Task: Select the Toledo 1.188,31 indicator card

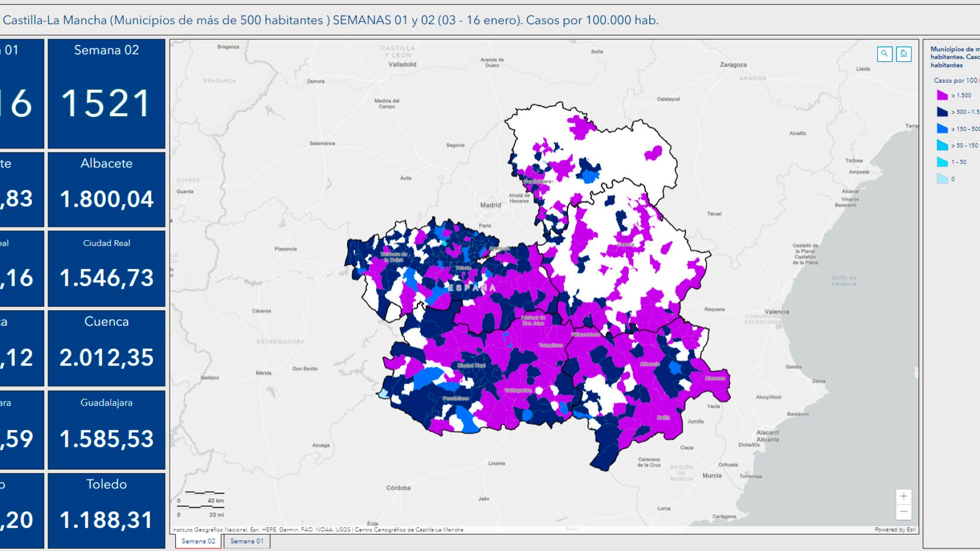Action: tap(107, 510)
